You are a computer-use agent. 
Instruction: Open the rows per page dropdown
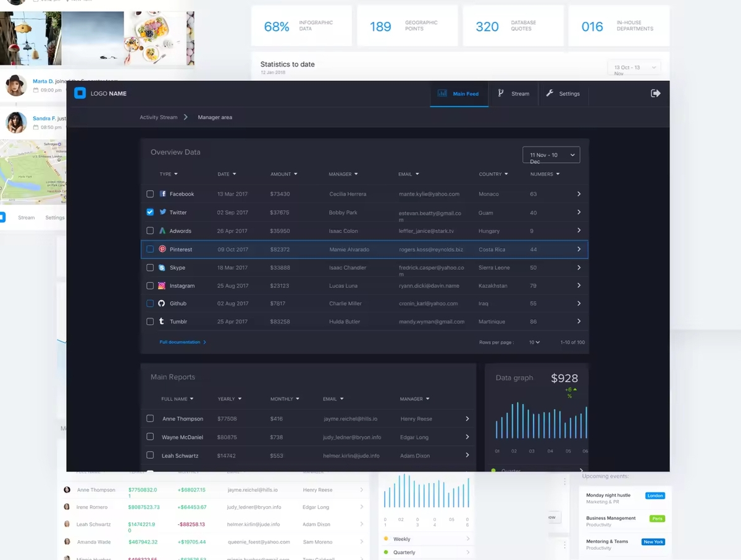pyautogui.click(x=534, y=342)
